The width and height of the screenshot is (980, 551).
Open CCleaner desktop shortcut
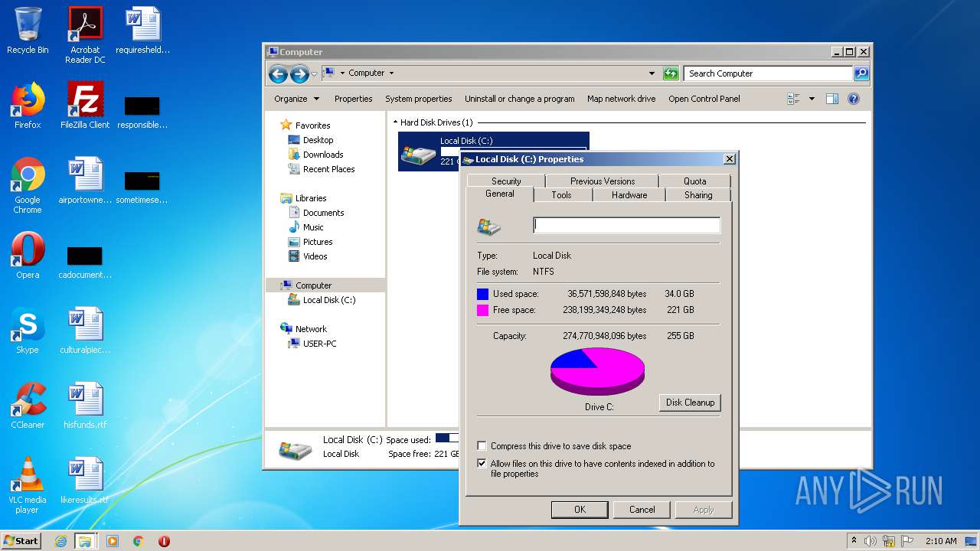click(28, 406)
